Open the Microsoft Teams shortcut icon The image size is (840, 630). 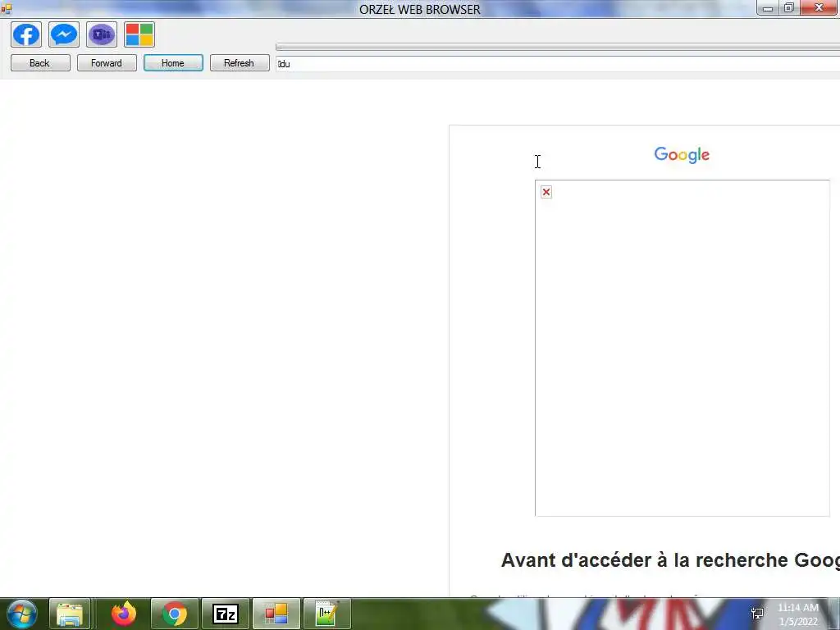pos(101,34)
